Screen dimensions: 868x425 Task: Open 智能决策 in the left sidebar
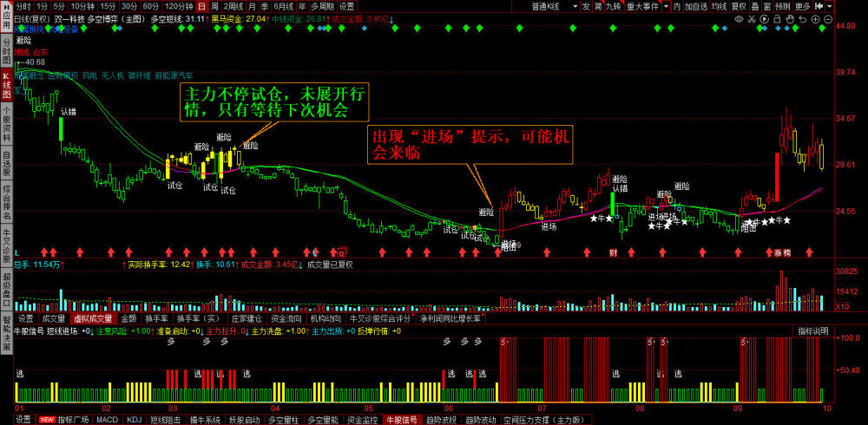coord(6,334)
